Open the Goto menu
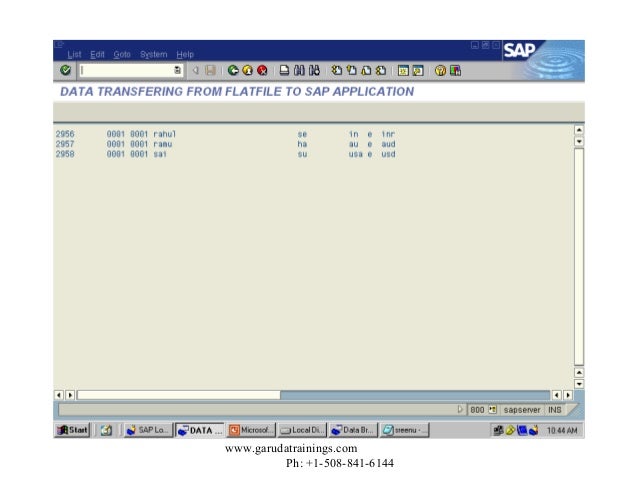This screenshot has height=479, width=638. click(x=122, y=54)
